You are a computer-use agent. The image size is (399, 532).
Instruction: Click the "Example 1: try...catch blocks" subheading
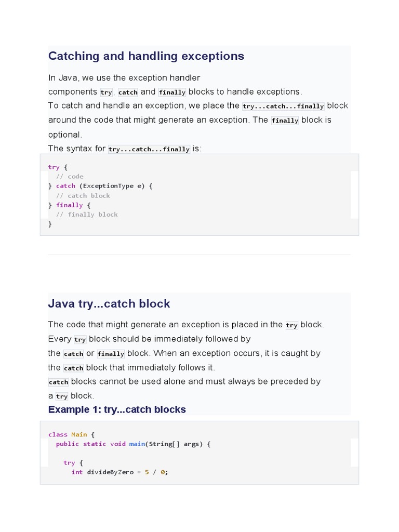(x=117, y=410)
